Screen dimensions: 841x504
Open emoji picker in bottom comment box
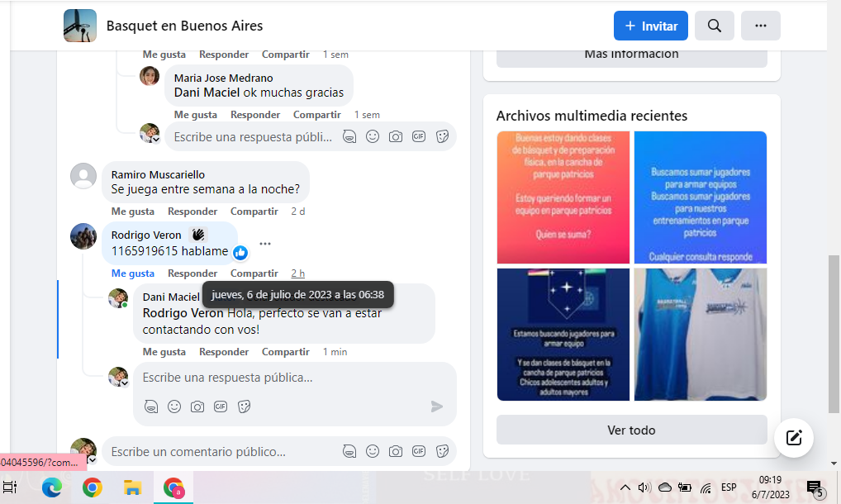(373, 451)
